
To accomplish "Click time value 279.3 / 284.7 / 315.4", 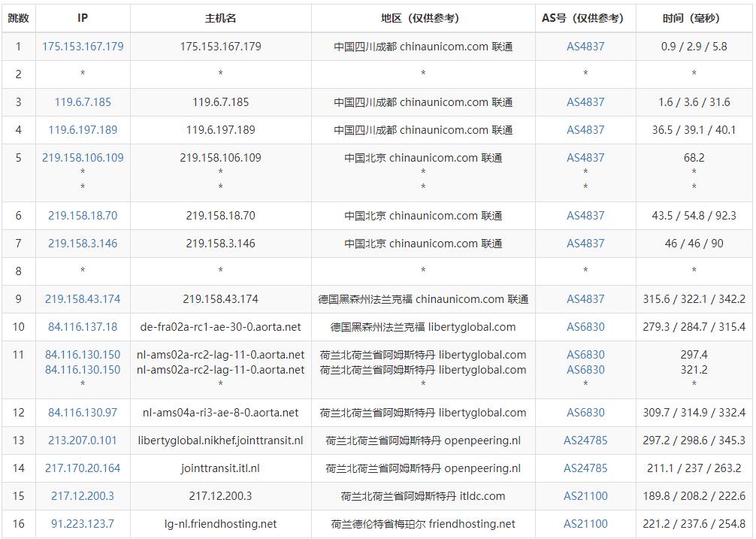I will (x=694, y=327).
